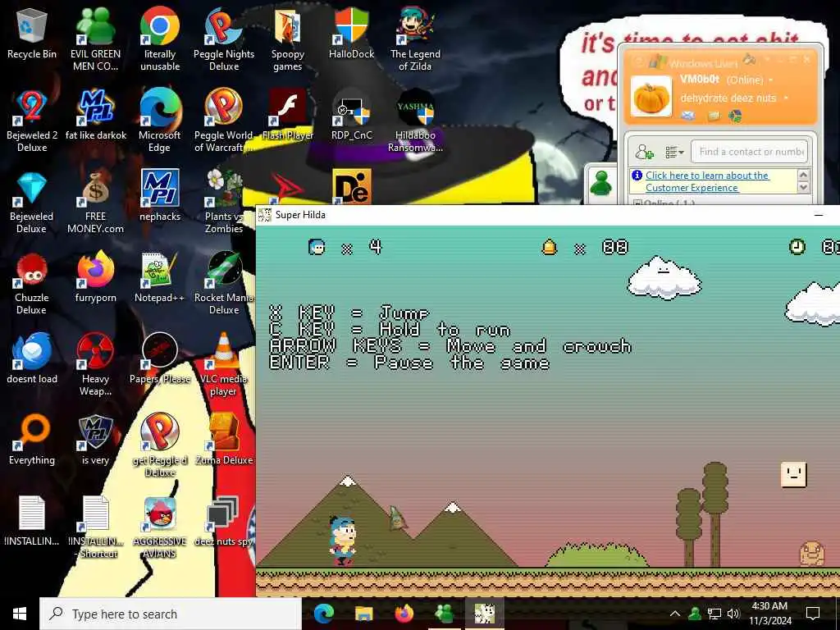This screenshot has height=630, width=840.
Task: Show hidden system tray icons
Action: pyautogui.click(x=675, y=614)
